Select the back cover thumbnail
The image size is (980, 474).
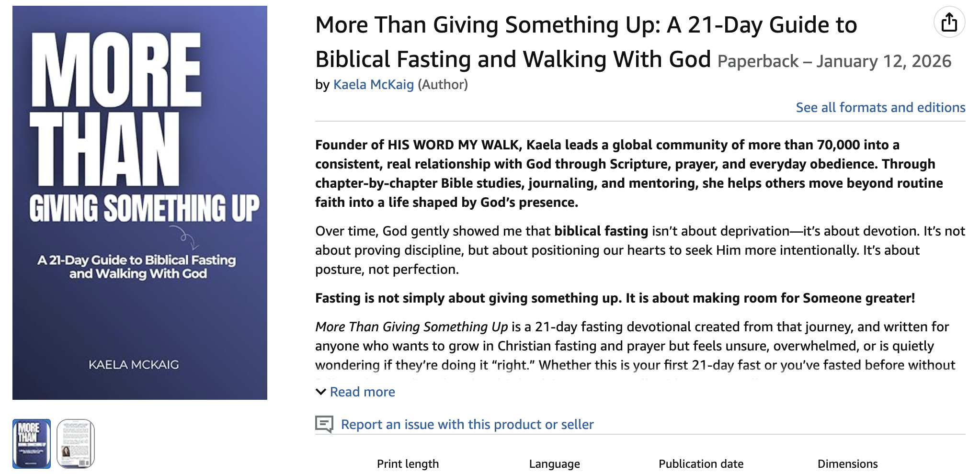point(76,443)
